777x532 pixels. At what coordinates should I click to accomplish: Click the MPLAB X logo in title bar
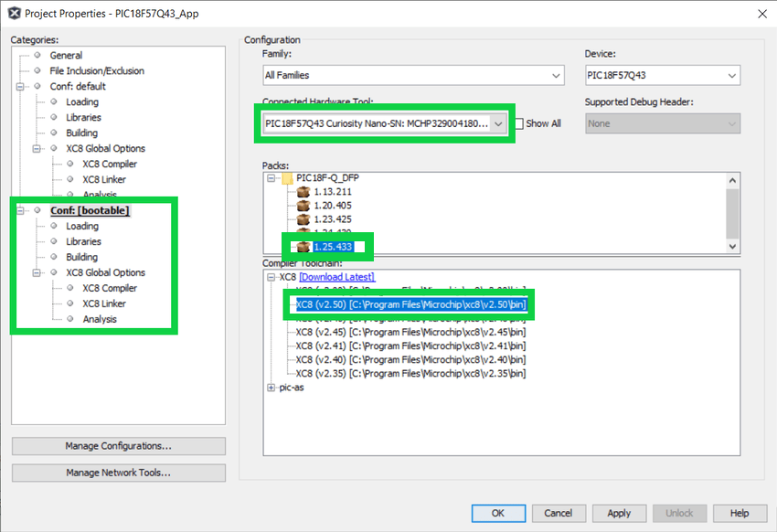point(14,14)
